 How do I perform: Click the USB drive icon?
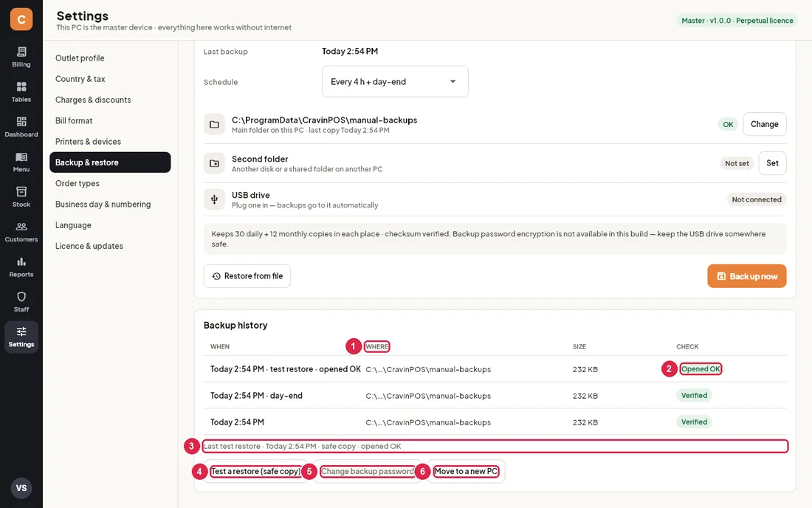(214, 199)
